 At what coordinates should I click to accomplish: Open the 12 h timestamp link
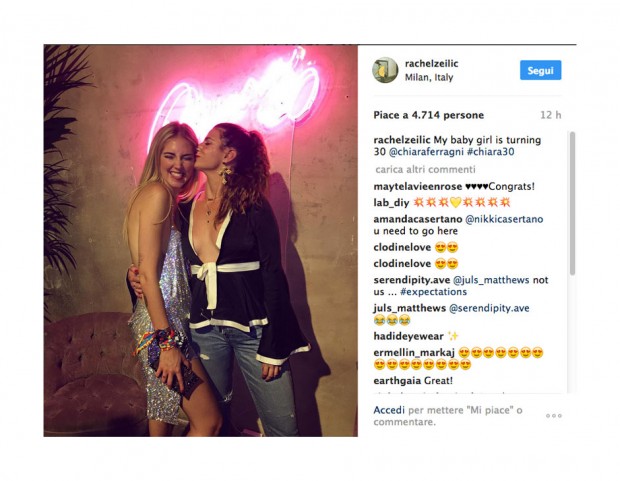551,115
